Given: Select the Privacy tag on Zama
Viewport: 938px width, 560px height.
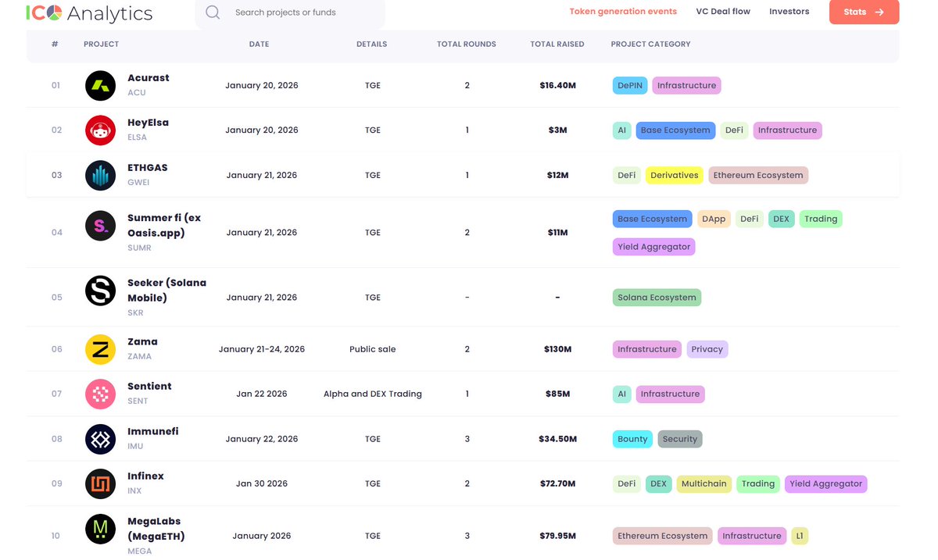Looking at the screenshot, I should coord(707,349).
